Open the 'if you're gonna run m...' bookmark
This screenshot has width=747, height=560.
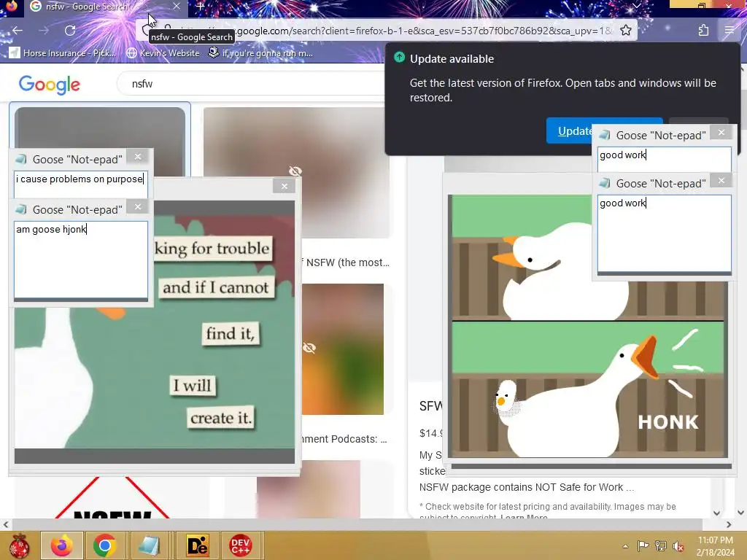point(261,52)
